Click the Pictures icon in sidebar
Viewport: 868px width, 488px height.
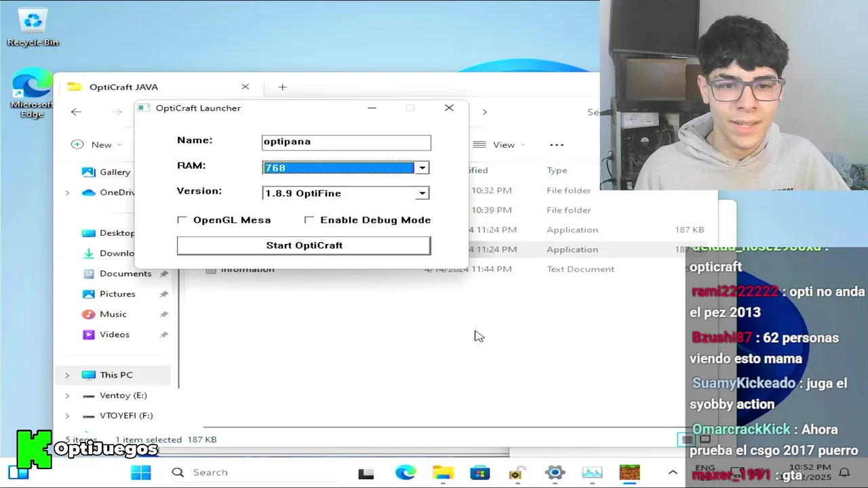pos(88,294)
